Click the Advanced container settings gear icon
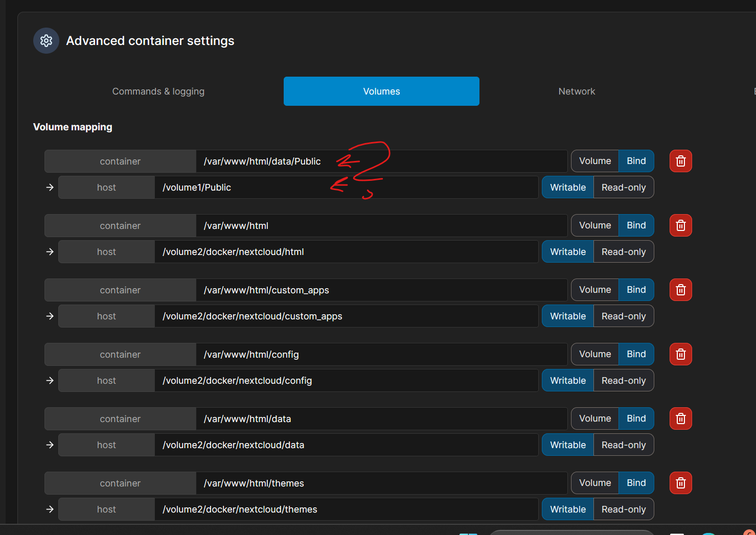 (46, 41)
